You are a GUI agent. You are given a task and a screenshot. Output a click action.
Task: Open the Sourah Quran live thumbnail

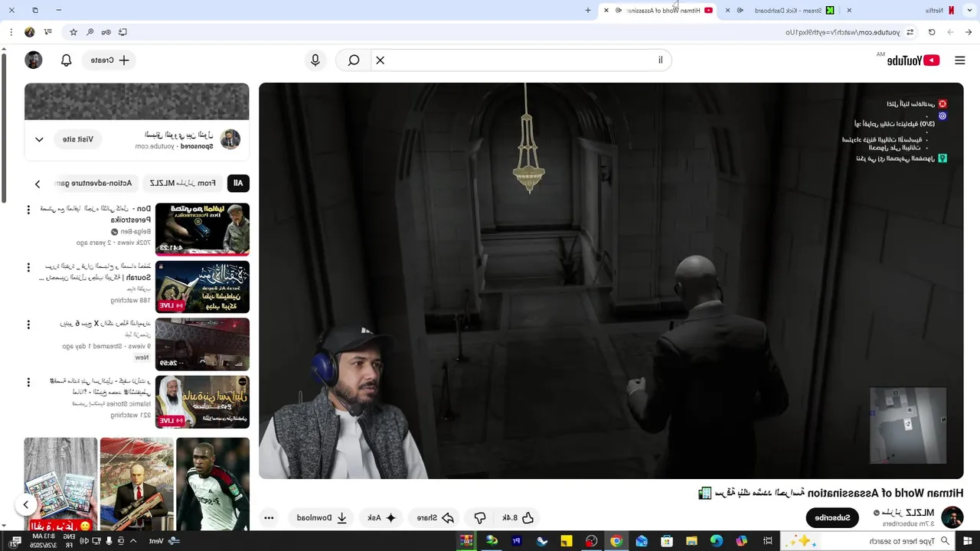click(x=202, y=287)
